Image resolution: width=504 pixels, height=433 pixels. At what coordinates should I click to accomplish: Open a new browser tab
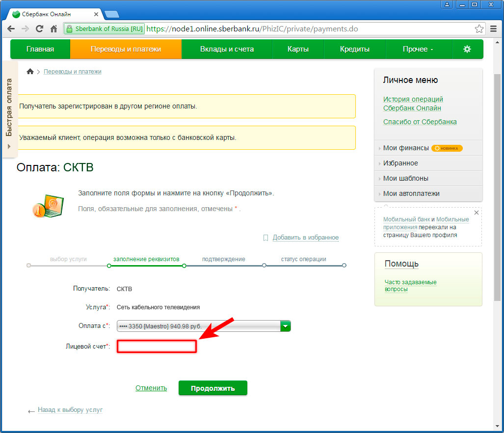coord(111,14)
